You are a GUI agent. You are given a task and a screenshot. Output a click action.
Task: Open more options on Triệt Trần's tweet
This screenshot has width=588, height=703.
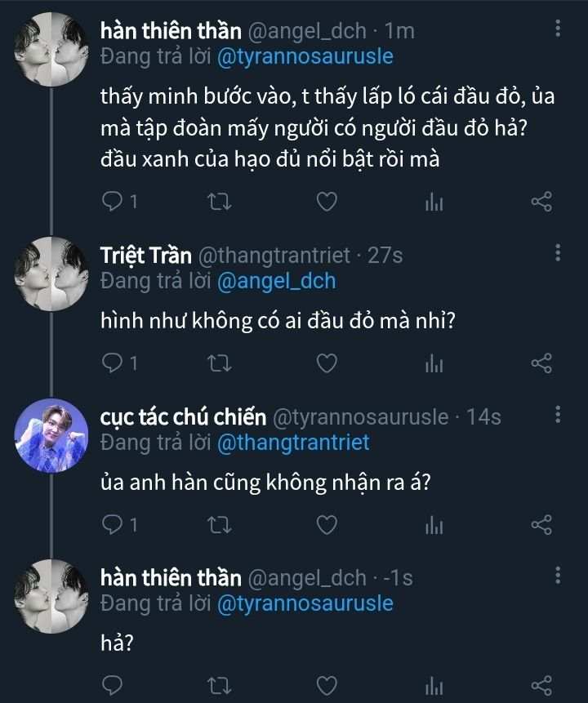pos(558,253)
